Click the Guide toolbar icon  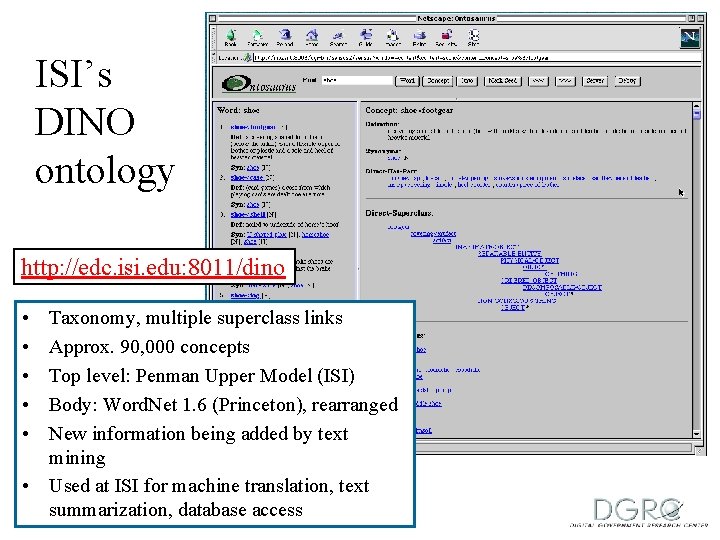366,37
